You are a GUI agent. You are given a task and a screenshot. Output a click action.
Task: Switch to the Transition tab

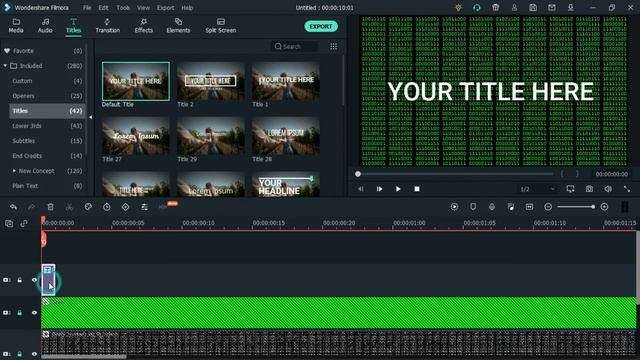pyautogui.click(x=107, y=26)
